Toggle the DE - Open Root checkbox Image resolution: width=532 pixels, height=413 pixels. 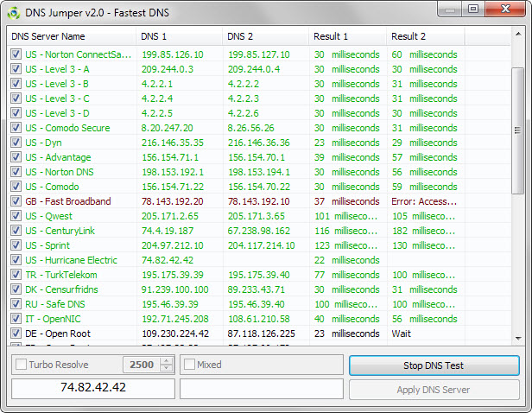pos(16,334)
